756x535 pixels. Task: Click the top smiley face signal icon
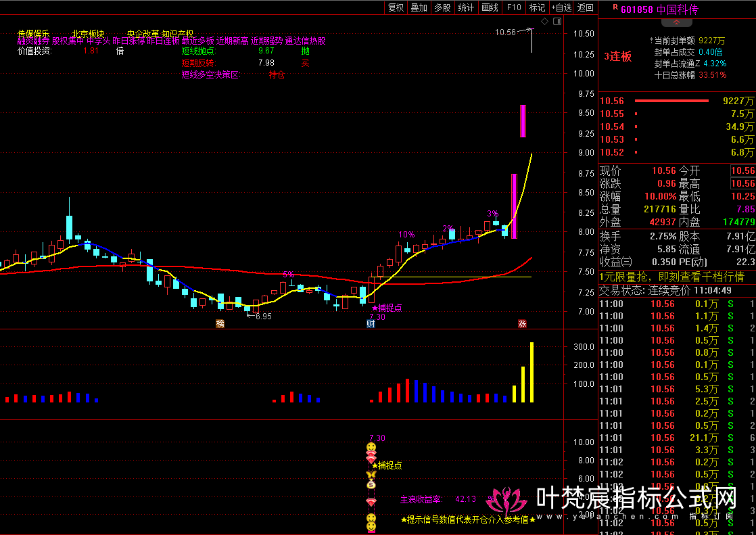371,448
